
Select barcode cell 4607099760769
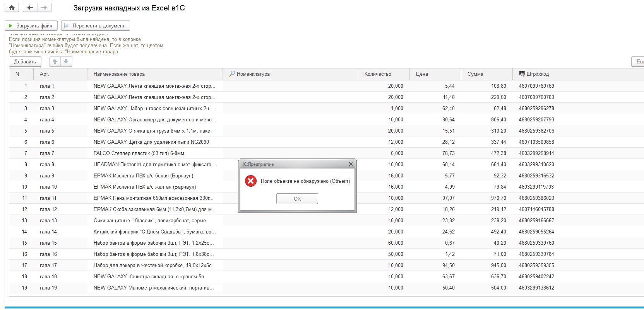click(578, 86)
